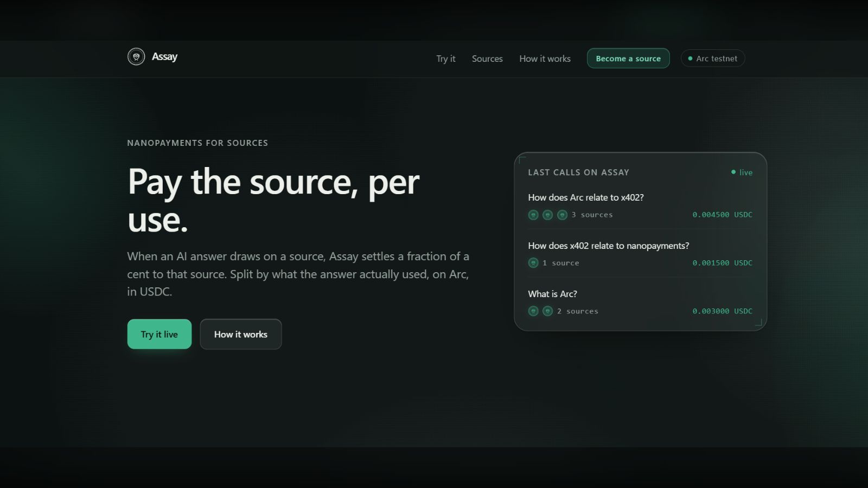Click the Try it live button
Image resolution: width=868 pixels, height=488 pixels.
pyautogui.click(x=159, y=334)
